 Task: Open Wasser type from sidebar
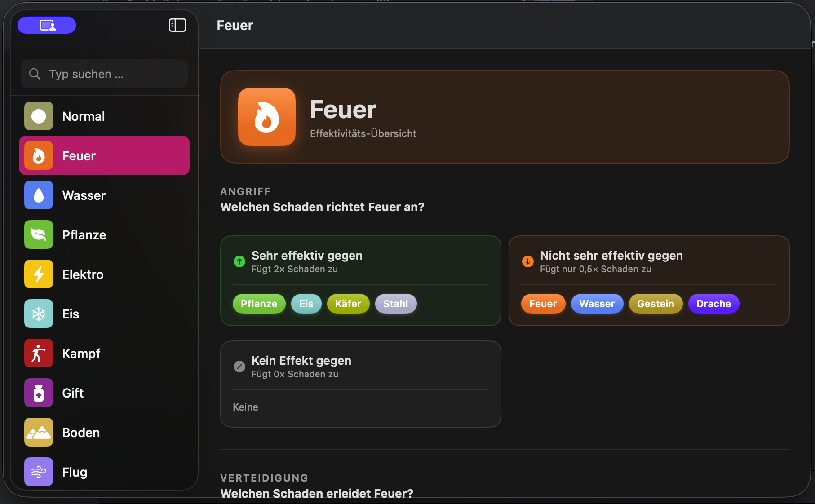pos(104,195)
